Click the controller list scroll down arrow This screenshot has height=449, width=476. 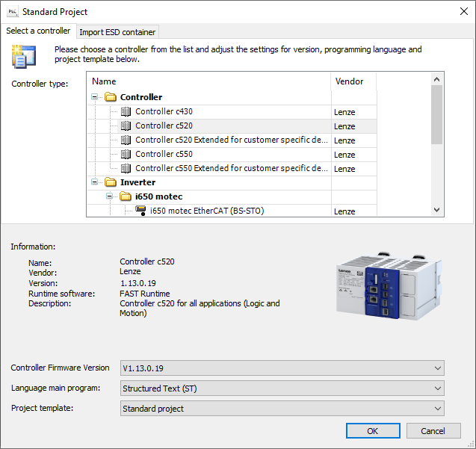[437, 210]
